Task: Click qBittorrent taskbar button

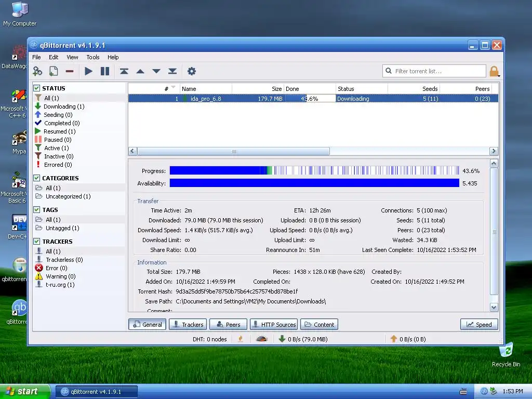Action: tap(97, 392)
